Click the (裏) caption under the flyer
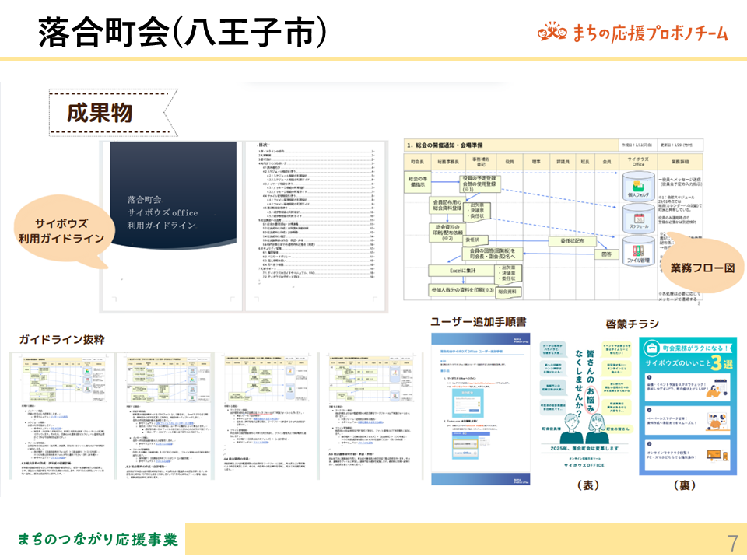747x560 pixels. pyautogui.click(x=685, y=485)
